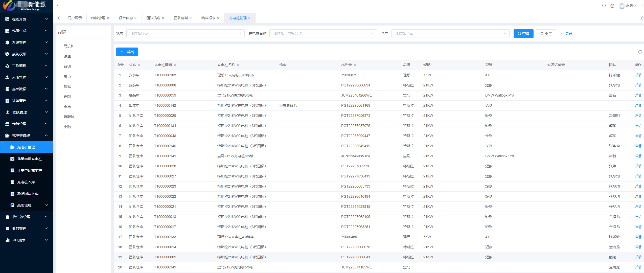The height and width of the screenshot is (273, 644).
Task: Filter by brand 理想 in list
Action: 67,97
